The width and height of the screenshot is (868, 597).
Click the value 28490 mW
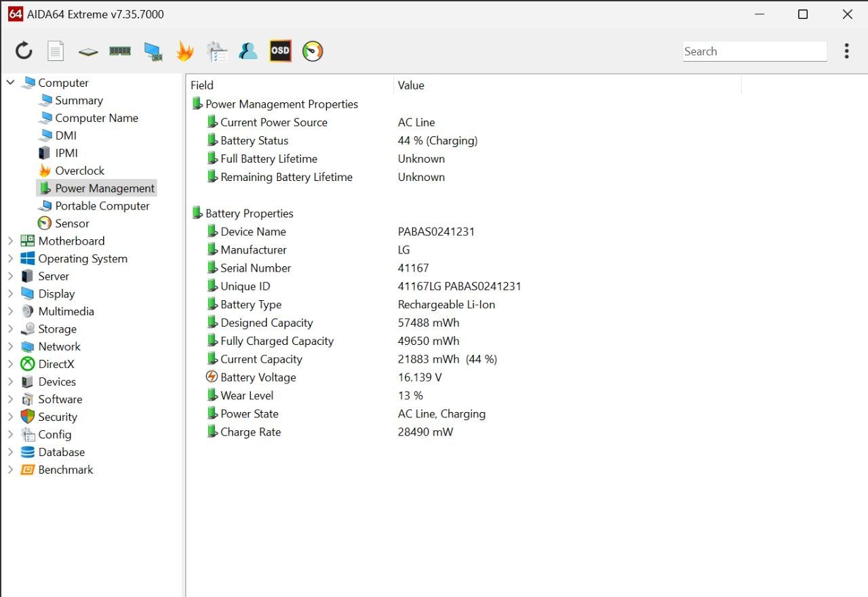[x=425, y=432]
